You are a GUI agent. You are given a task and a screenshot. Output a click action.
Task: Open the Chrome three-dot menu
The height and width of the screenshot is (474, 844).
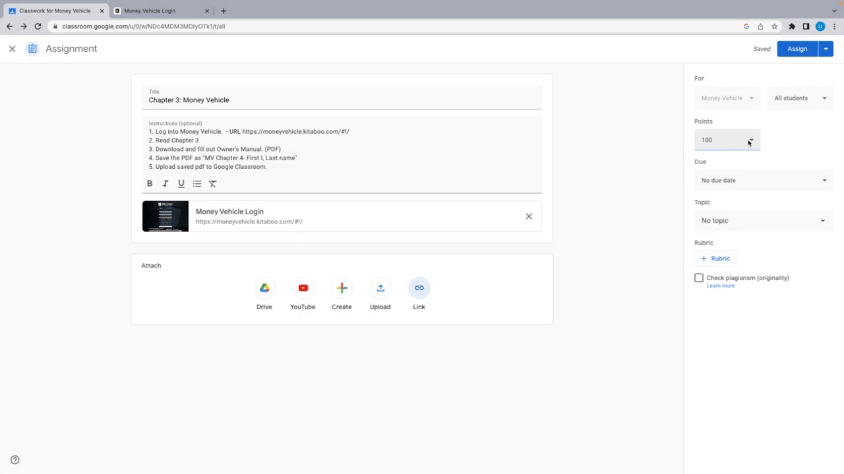point(834,26)
